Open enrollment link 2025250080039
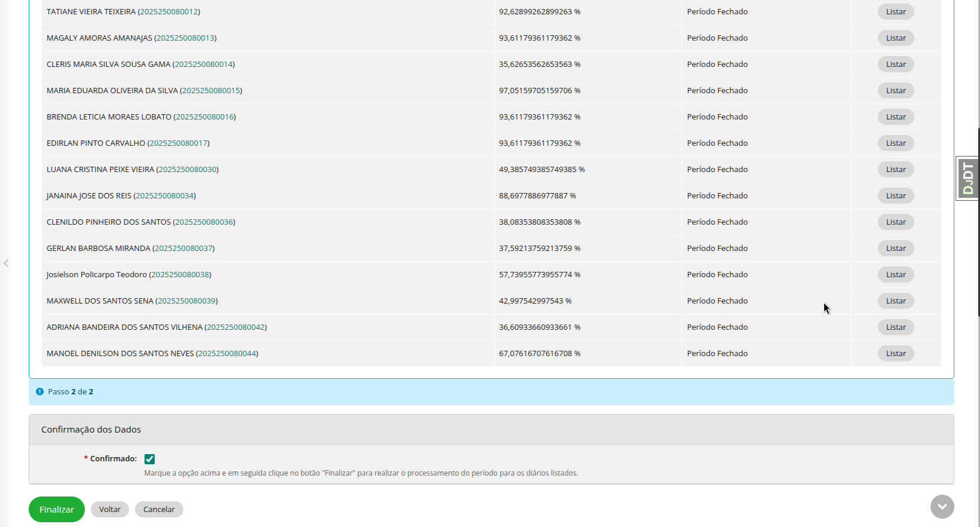Viewport: 980px width, 527px height. pos(187,301)
